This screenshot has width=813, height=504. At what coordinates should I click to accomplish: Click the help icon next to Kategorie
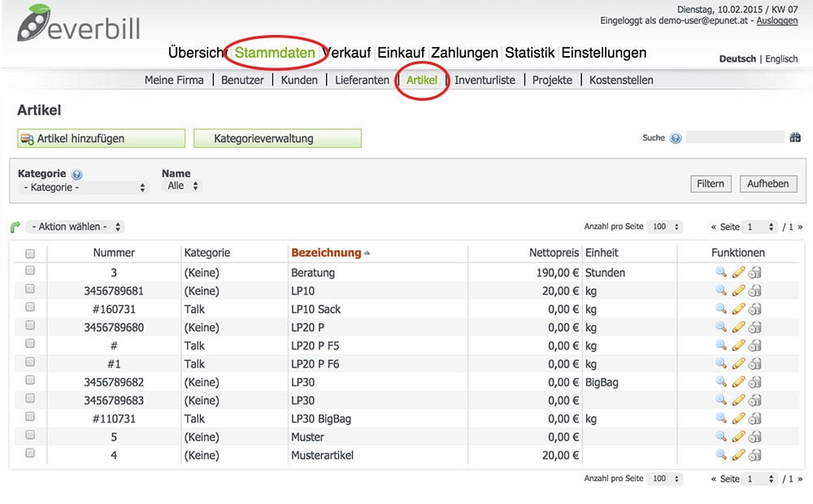coord(77,174)
